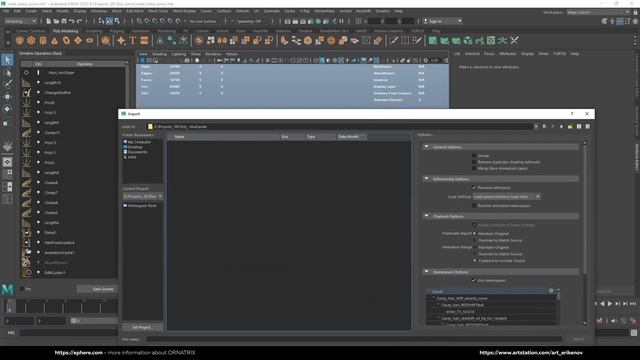Open the Mesh Tools menu
The image size is (640, 360).
point(158,11)
